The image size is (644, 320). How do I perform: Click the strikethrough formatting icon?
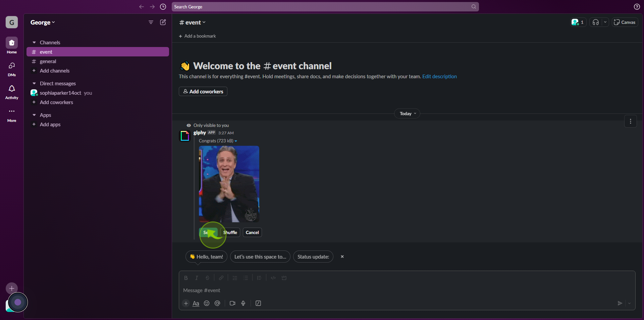click(x=207, y=278)
